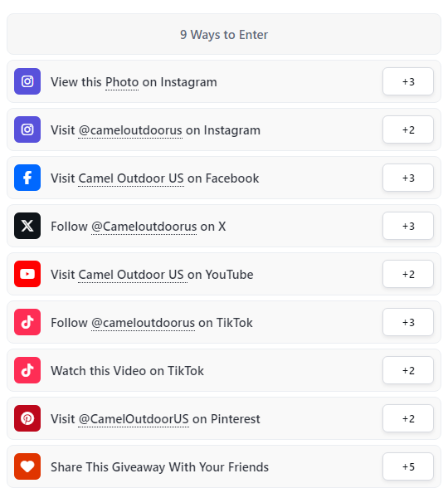448x493 pixels.
Task: Open @cameloutdoorus Instagram link
Action: tap(130, 130)
